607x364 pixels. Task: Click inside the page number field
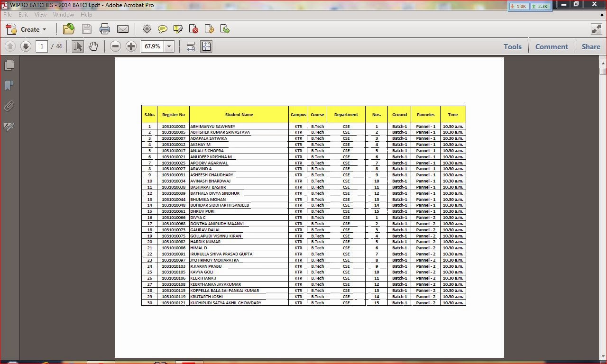point(41,46)
